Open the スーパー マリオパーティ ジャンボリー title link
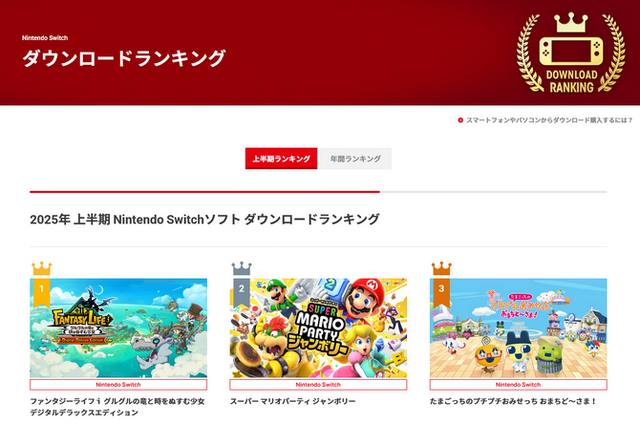This screenshot has height=424, width=640. click(293, 401)
